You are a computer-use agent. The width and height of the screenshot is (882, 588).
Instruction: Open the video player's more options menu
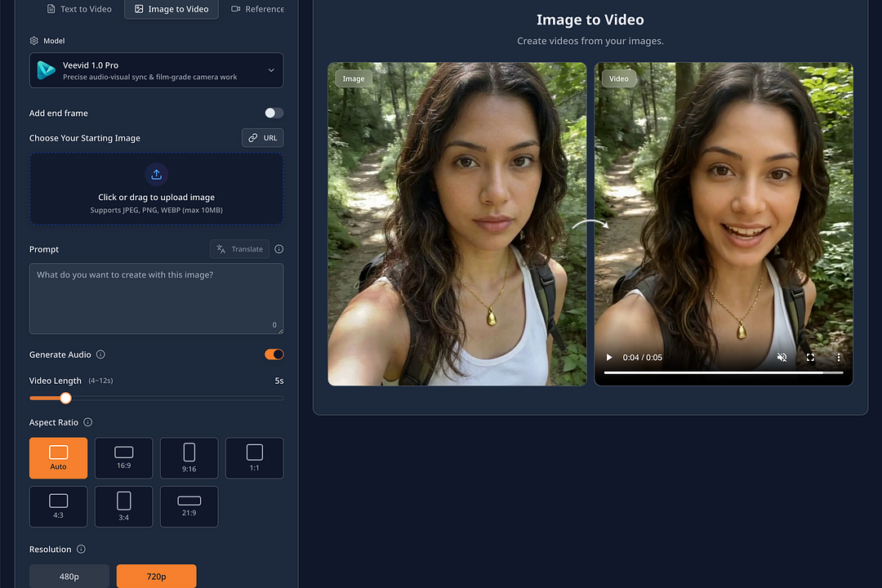[x=838, y=357]
